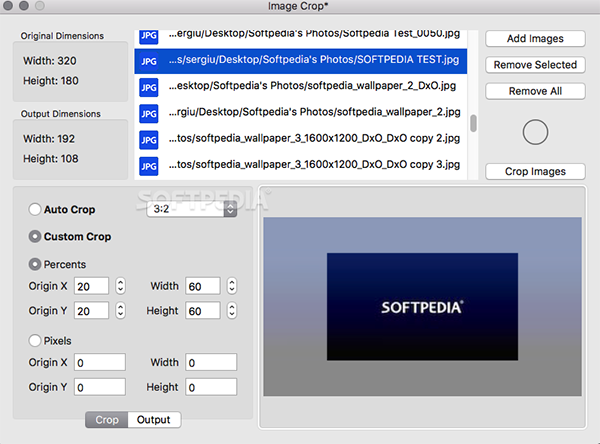The width and height of the screenshot is (600, 444).
Task: Click the JPG icon of DxO copy 3.jpg
Action: point(148,166)
